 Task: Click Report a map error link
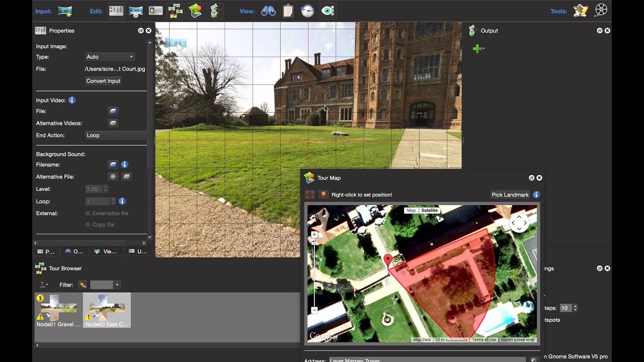point(517,340)
